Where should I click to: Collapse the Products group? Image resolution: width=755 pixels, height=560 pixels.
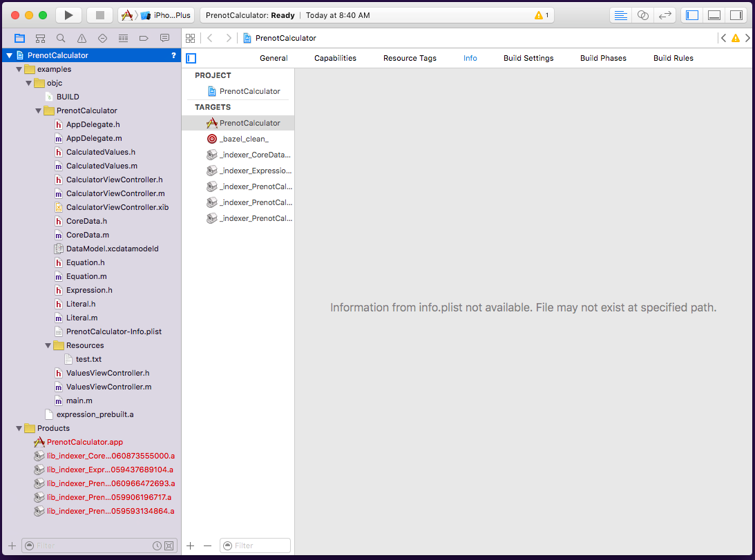(x=19, y=429)
